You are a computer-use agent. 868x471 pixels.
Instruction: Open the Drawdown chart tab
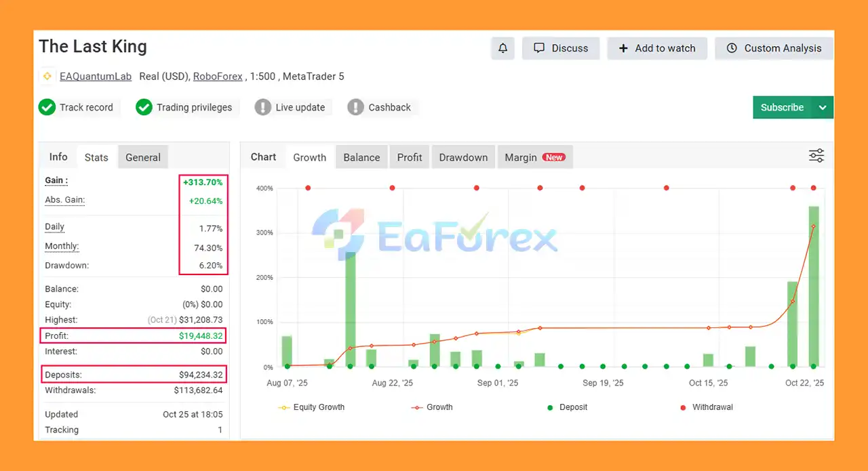463,157
